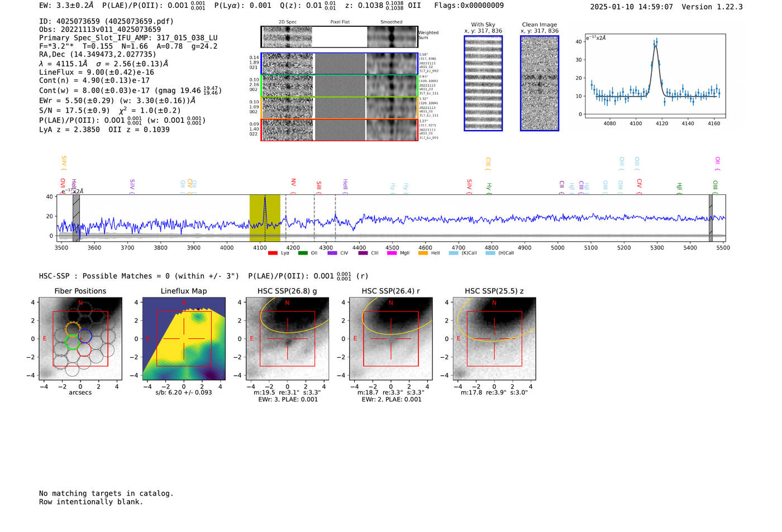Select the Clean Image cutout
The image size is (782, 532).
tap(540, 83)
